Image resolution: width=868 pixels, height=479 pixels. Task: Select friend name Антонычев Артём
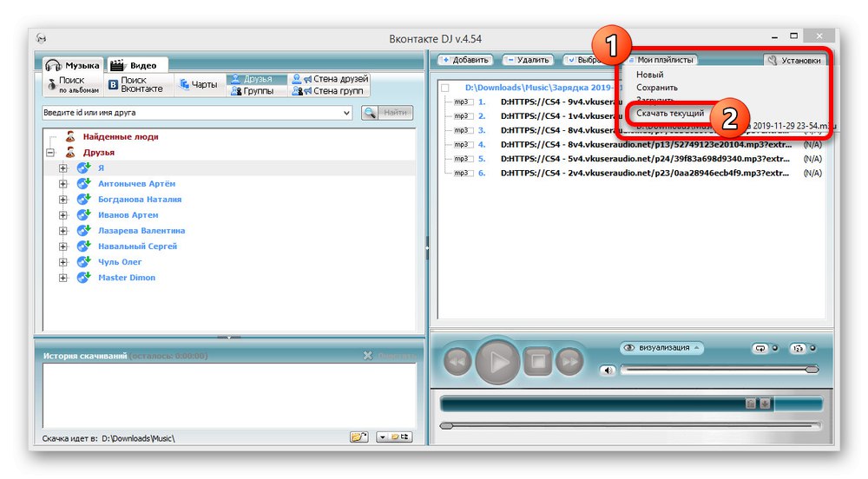click(x=137, y=184)
